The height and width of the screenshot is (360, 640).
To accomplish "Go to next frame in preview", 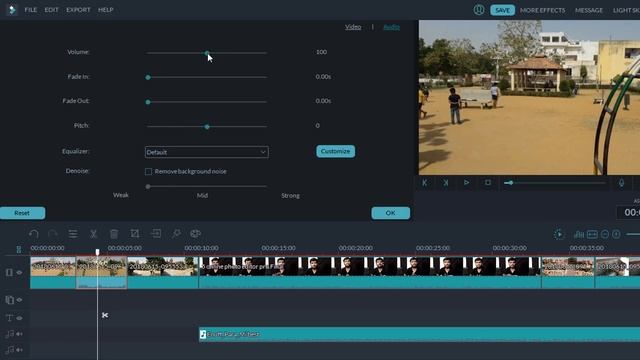I will tap(446, 183).
